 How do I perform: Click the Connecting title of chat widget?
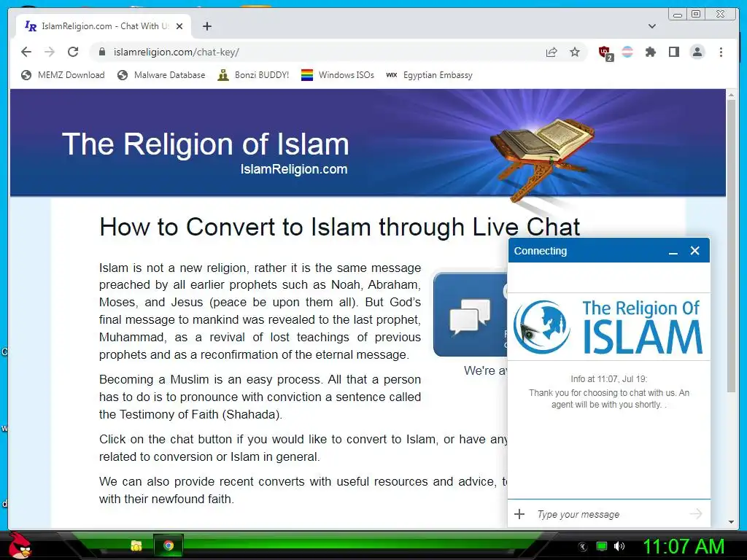[x=541, y=251]
